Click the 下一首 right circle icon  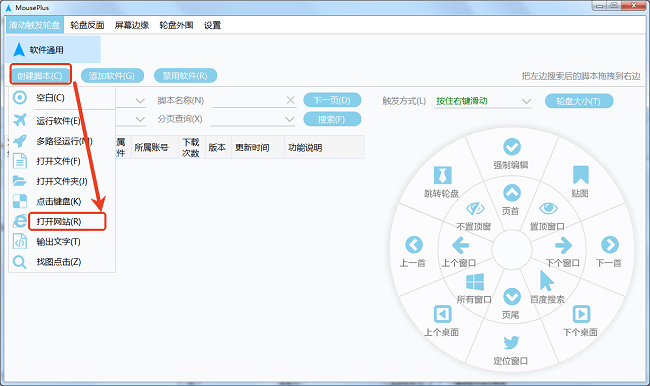click(610, 245)
